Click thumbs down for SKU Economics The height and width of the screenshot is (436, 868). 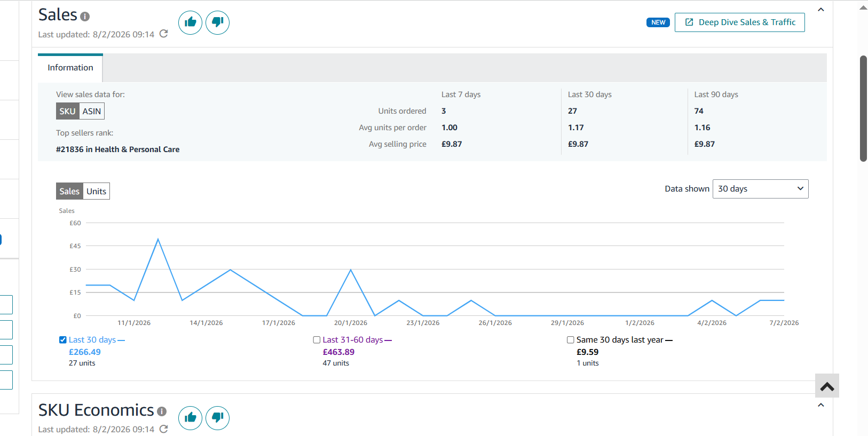(217, 417)
